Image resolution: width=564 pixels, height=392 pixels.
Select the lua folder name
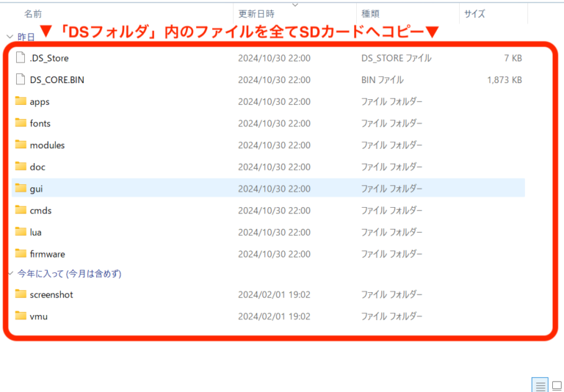pos(35,232)
